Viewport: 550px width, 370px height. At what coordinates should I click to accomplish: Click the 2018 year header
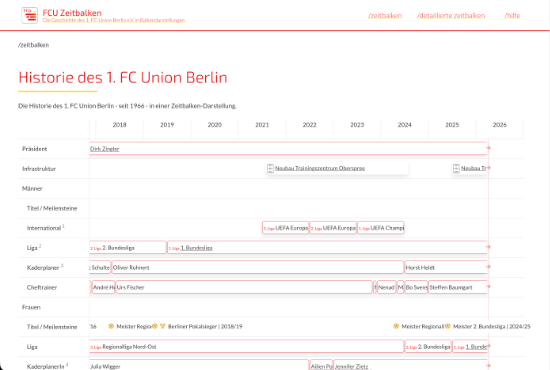click(x=119, y=125)
